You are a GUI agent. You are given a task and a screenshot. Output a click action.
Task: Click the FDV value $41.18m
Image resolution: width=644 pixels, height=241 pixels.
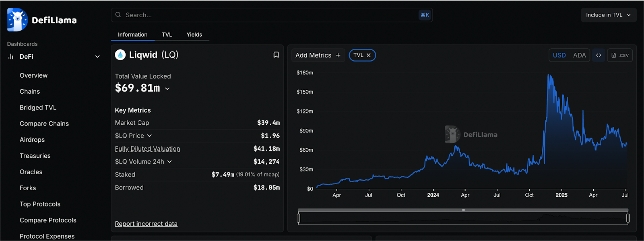coord(266,148)
